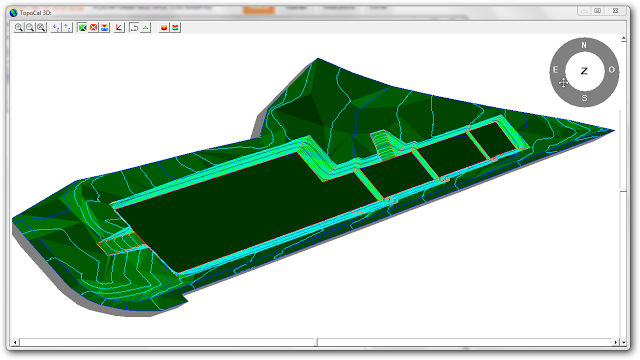Click the red-blue axes icon
This screenshot has width=640, height=360.
119,27
